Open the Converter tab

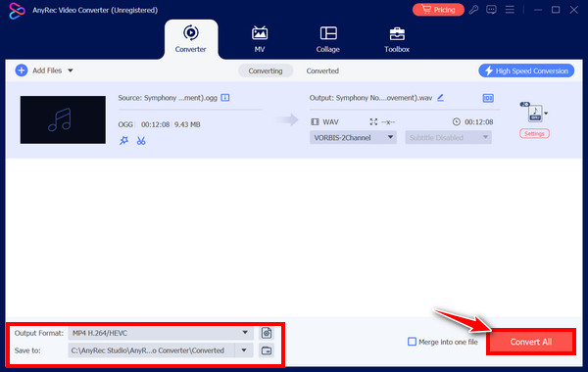[x=190, y=39]
